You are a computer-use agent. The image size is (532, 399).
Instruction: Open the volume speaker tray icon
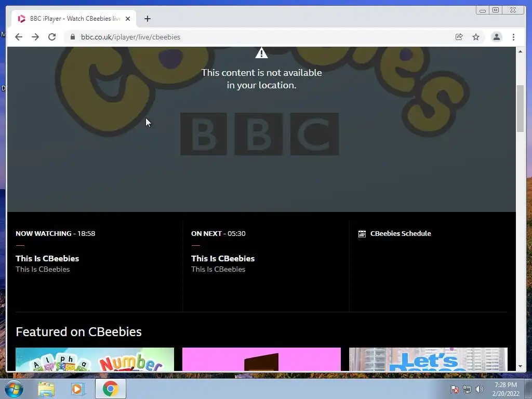tap(479, 389)
